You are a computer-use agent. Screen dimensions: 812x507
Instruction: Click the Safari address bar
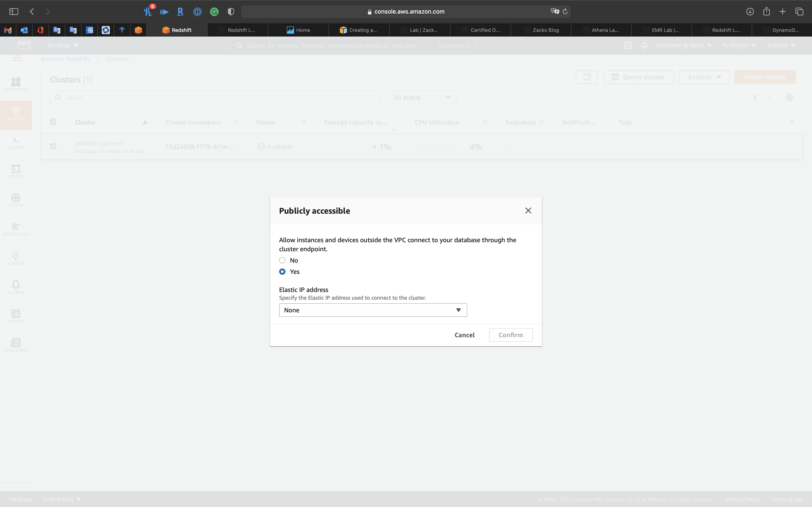[x=409, y=11]
